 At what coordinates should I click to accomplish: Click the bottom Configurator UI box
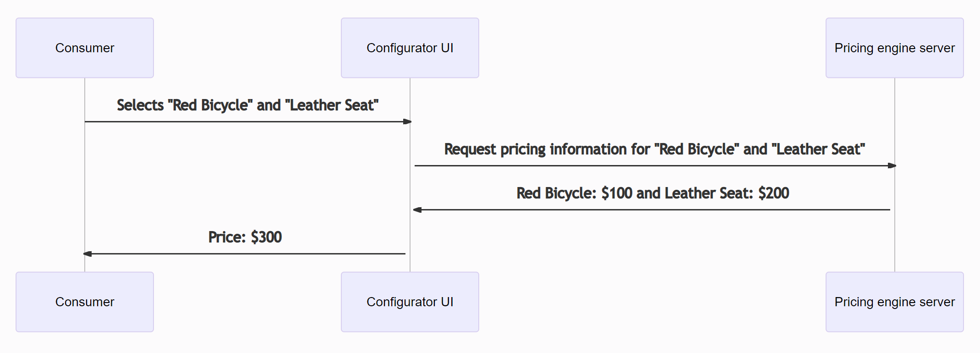410,302
